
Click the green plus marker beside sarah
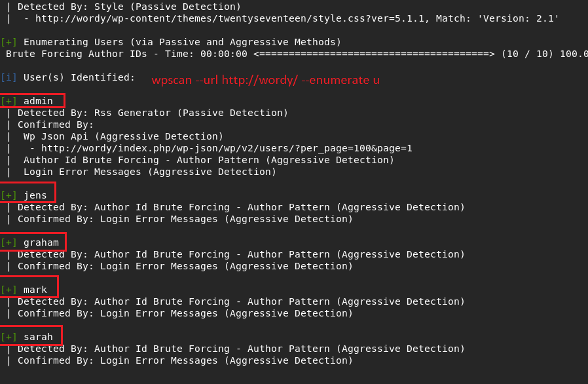(9, 337)
